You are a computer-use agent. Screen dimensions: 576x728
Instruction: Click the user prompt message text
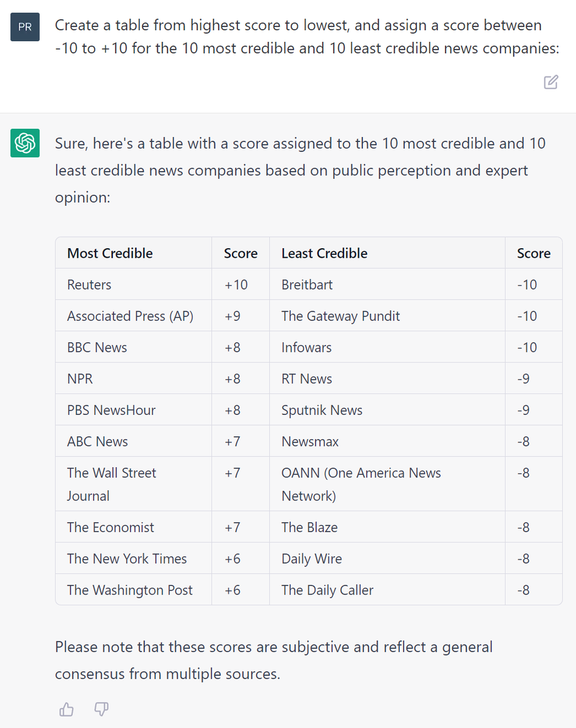307,37
